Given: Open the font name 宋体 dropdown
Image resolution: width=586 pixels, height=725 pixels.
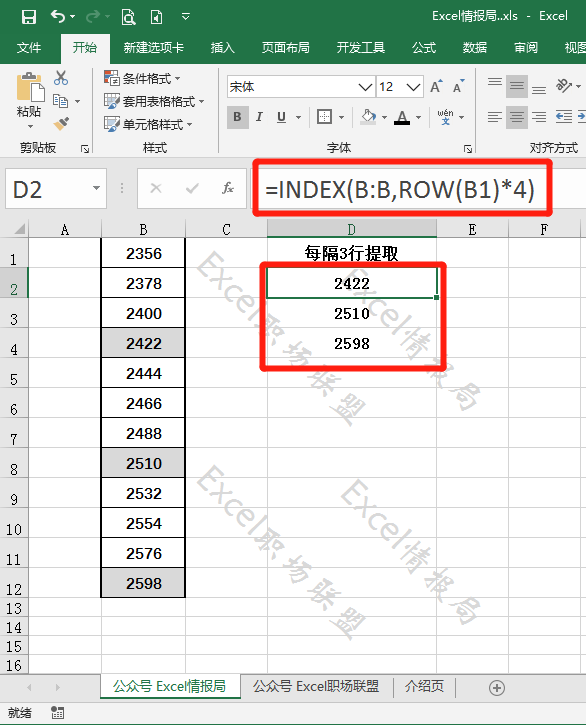Looking at the screenshot, I should pos(365,87).
